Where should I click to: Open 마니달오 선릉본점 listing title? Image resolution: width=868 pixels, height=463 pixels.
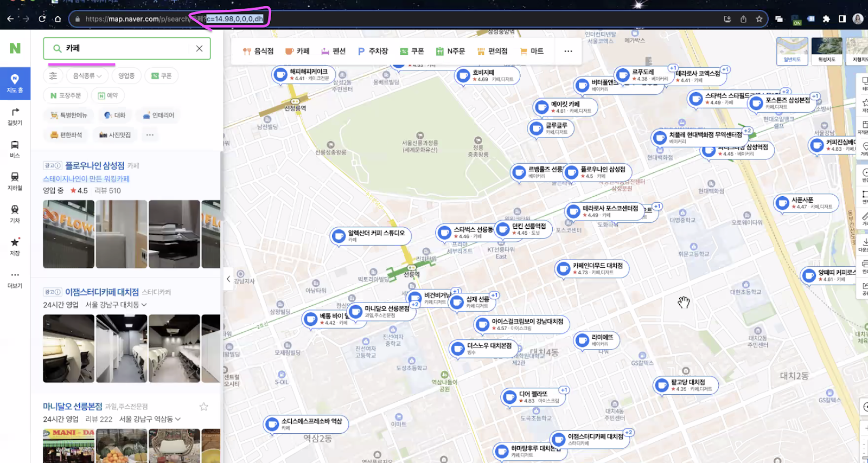[x=73, y=406]
